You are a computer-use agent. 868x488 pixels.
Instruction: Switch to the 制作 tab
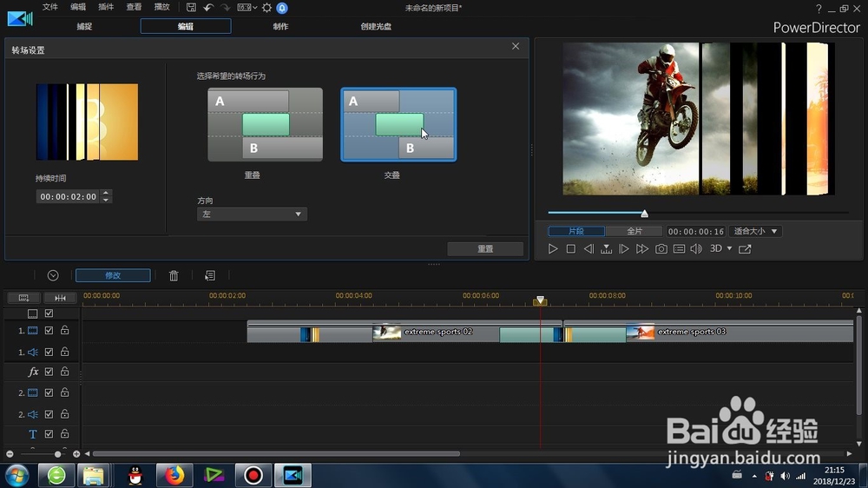(x=280, y=26)
